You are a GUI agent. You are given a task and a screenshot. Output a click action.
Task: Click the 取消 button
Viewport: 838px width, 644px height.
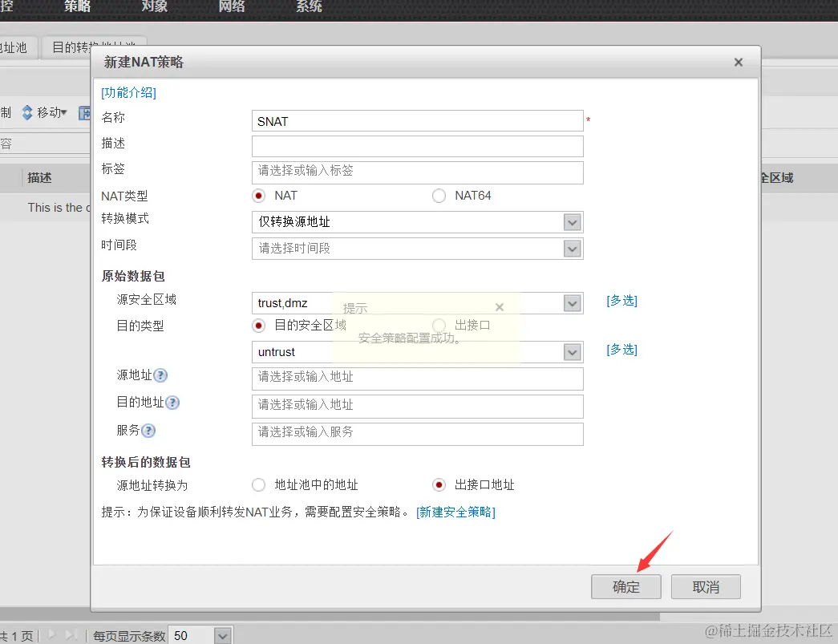706,587
